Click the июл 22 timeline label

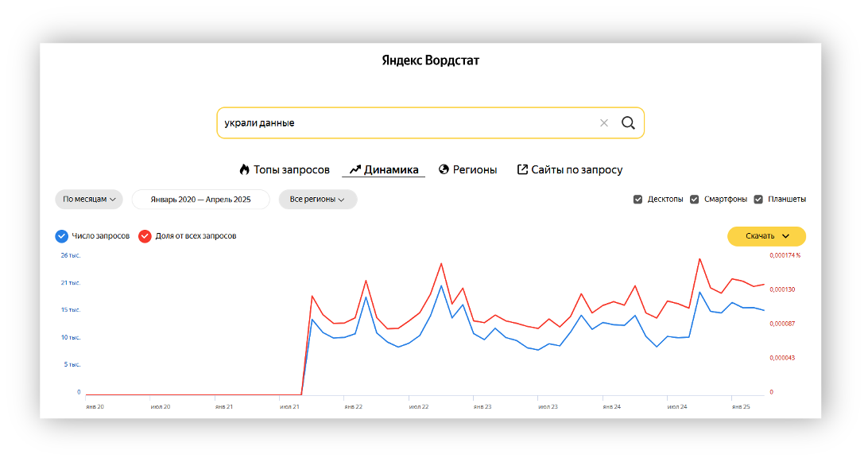coord(419,406)
